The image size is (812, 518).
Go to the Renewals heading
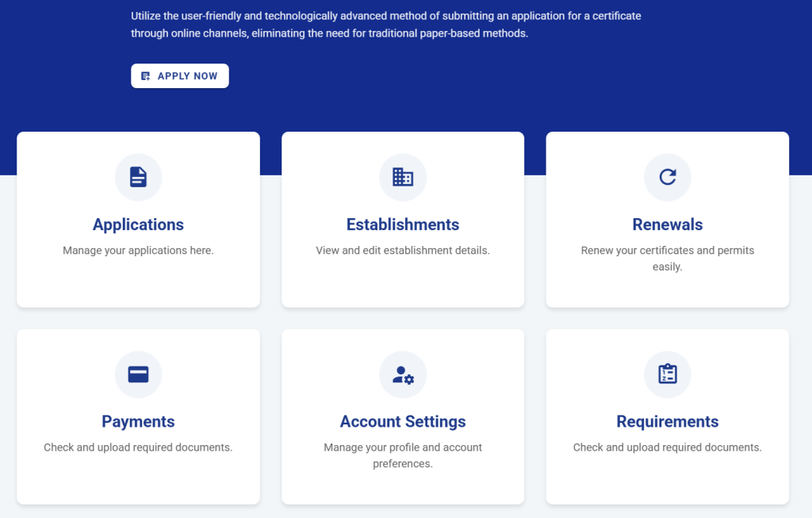[667, 224]
